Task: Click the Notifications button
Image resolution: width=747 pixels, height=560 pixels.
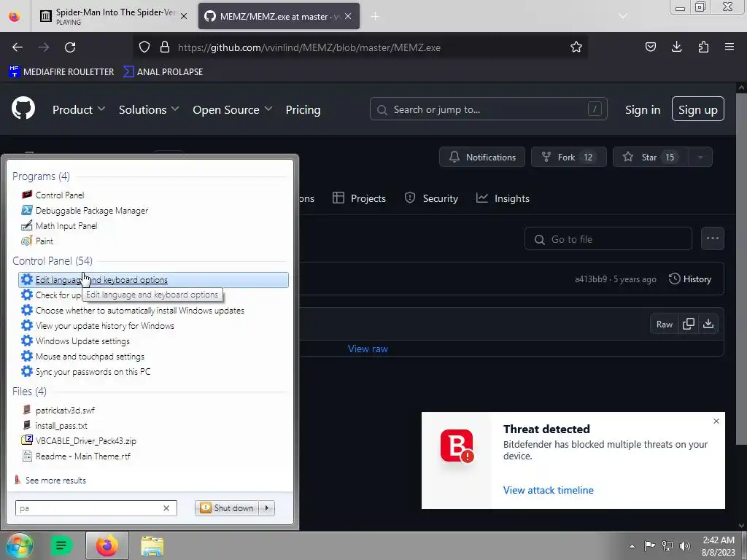Action: (x=482, y=157)
